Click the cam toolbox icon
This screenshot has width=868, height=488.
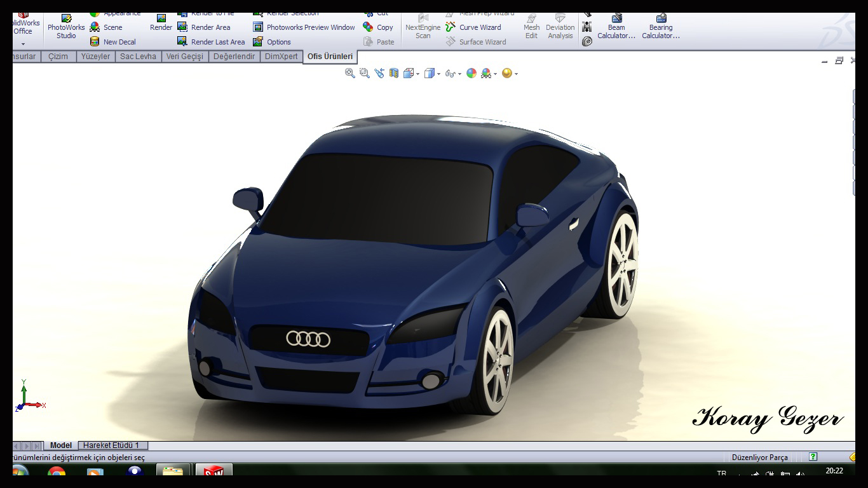[x=587, y=41]
